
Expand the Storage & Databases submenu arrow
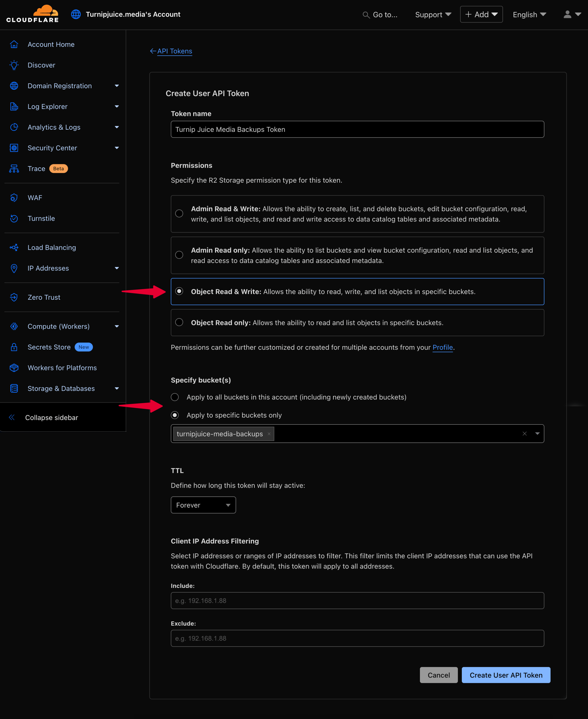[117, 388]
